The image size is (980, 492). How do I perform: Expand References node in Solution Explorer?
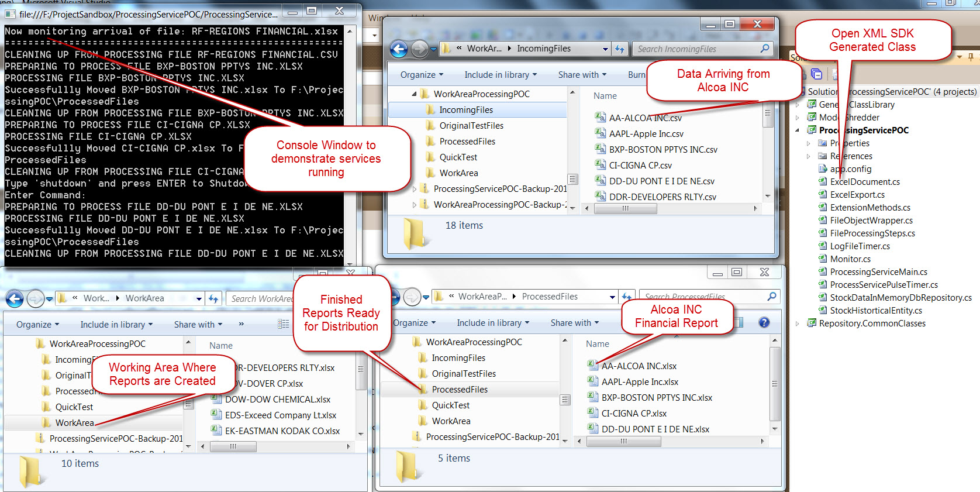(809, 156)
